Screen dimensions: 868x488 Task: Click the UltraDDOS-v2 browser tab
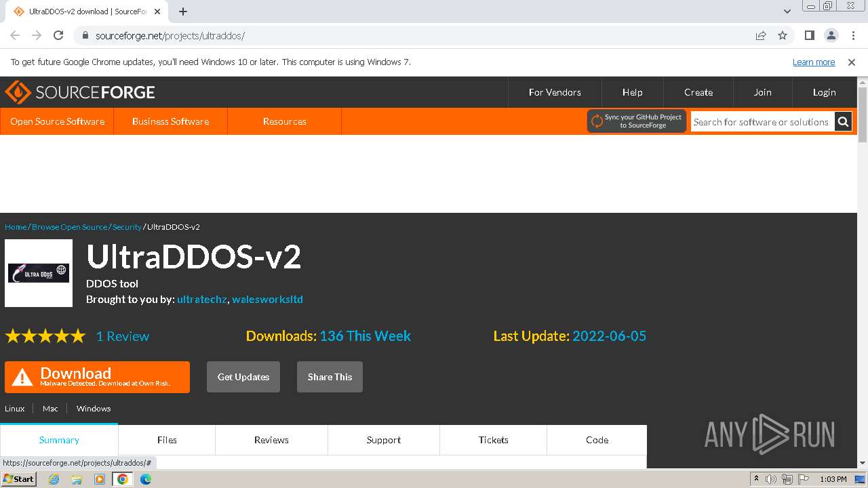(88, 12)
